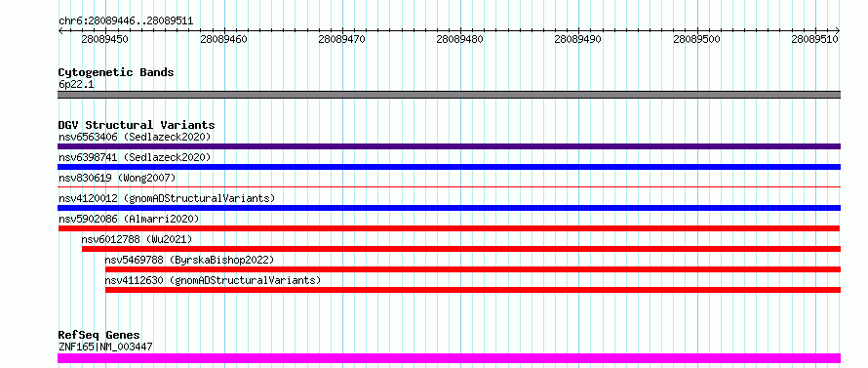Open the nsv4112630 gnomAD variant label

214,280
